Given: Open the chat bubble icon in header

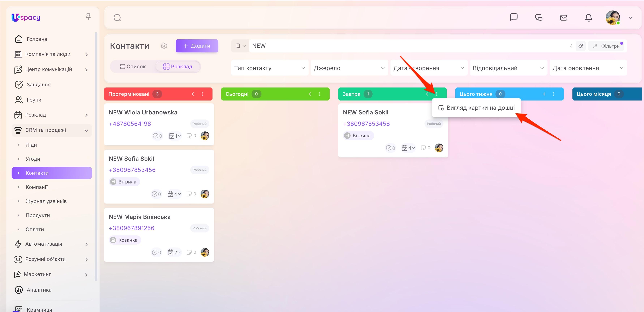Looking at the screenshot, I should [514, 17].
